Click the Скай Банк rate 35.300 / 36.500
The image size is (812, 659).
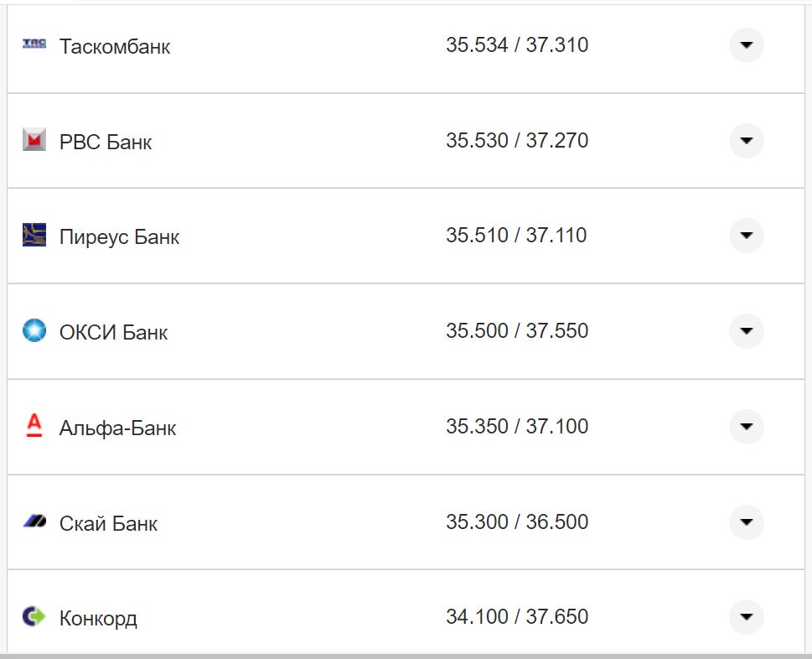click(517, 522)
